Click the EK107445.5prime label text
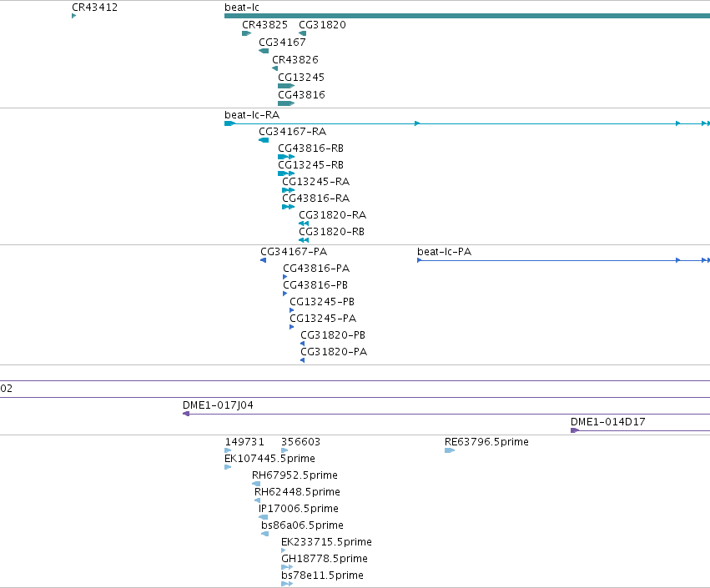 pyautogui.click(x=269, y=459)
